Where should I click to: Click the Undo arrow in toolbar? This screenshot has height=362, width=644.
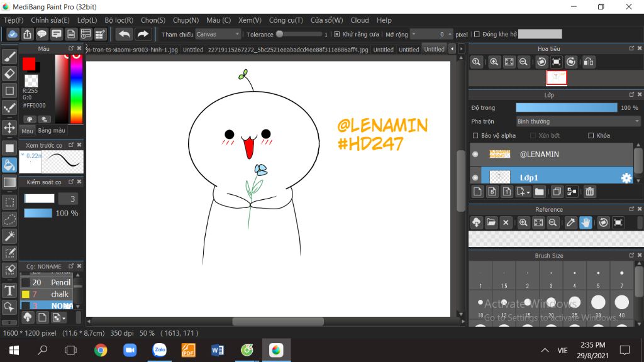124,35
